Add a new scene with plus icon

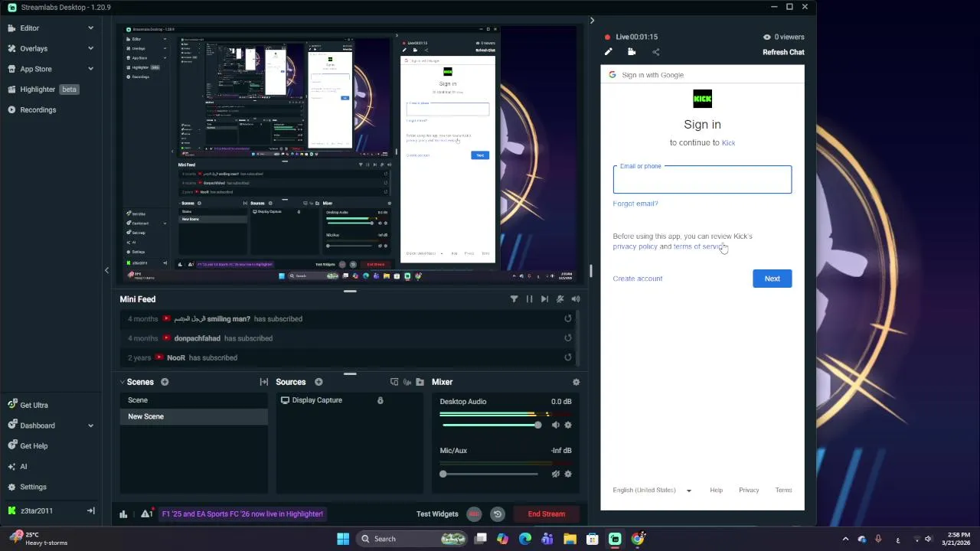click(x=165, y=382)
